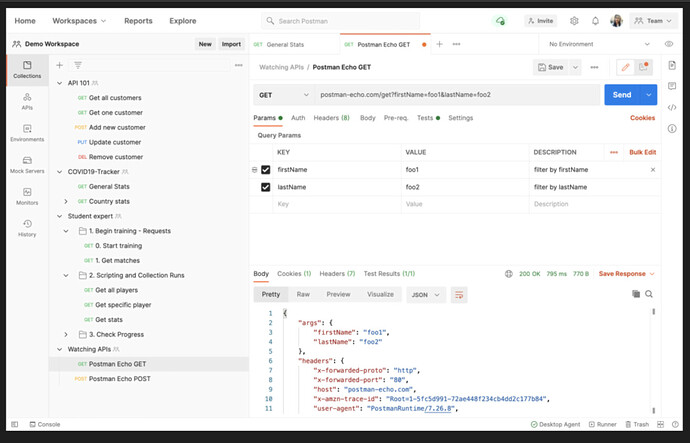Open the Team dropdown

click(x=653, y=21)
